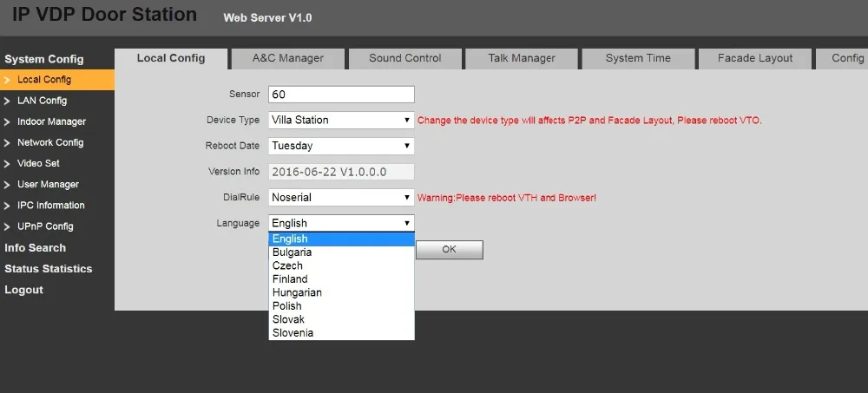The width and height of the screenshot is (868, 393).
Task: Expand the Info Search section
Action: click(x=35, y=248)
